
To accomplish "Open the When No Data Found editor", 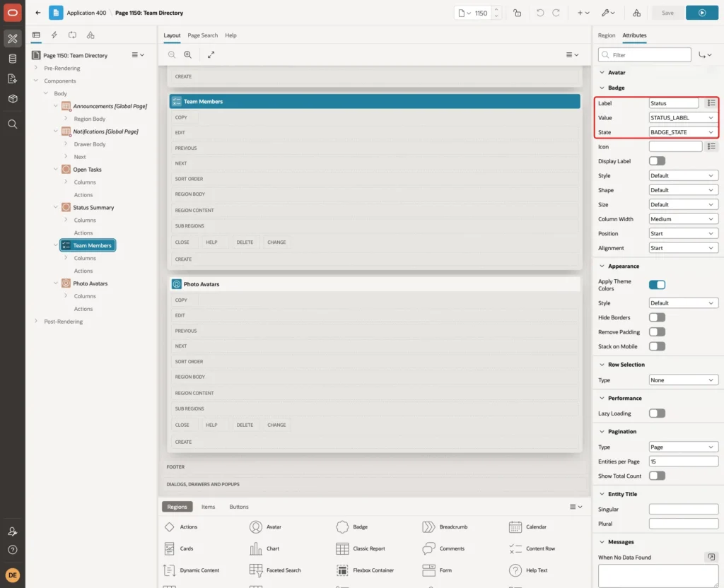I will pyautogui.click(x=711, y=557).
